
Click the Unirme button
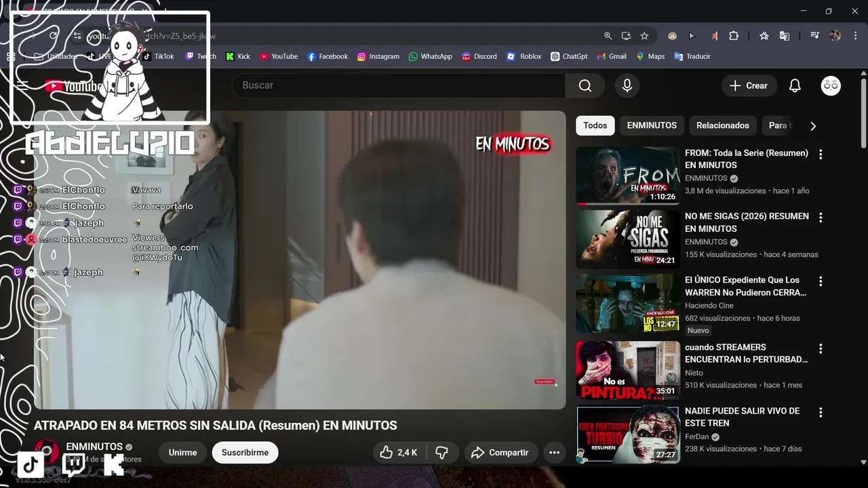pyautogui.click(x=182, y=453)
